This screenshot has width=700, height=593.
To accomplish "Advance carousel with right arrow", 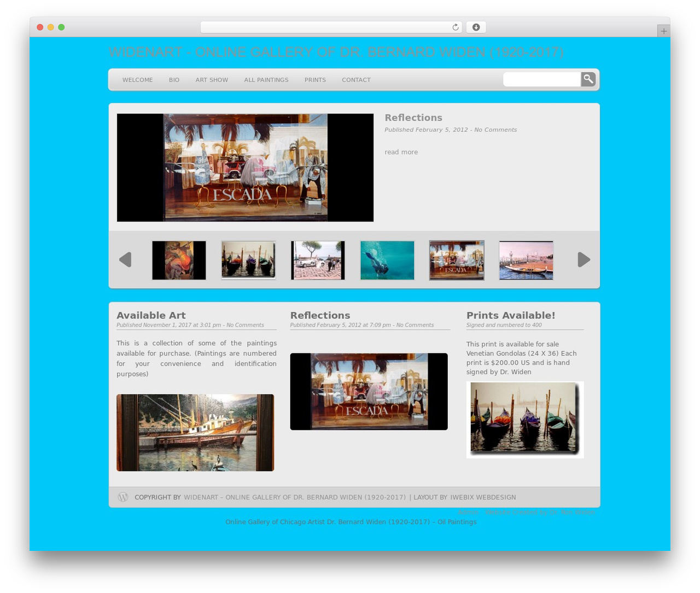I will click(584, 259).
